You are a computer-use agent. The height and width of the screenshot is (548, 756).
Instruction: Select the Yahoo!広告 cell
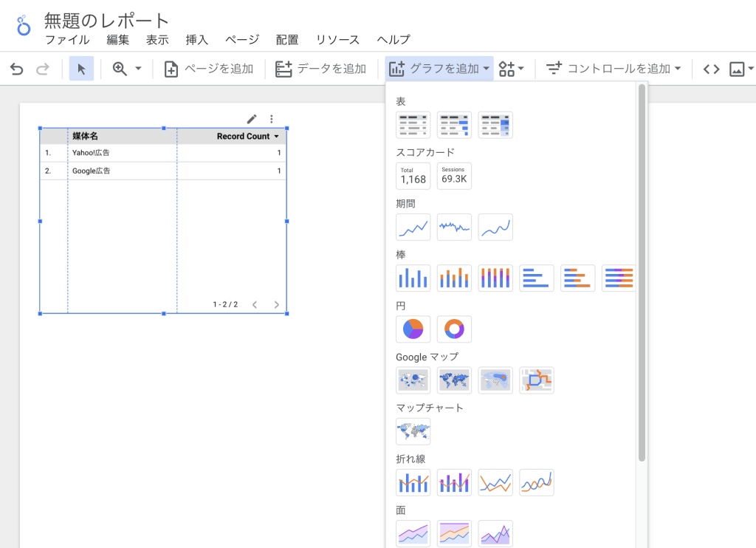point(91,152)
